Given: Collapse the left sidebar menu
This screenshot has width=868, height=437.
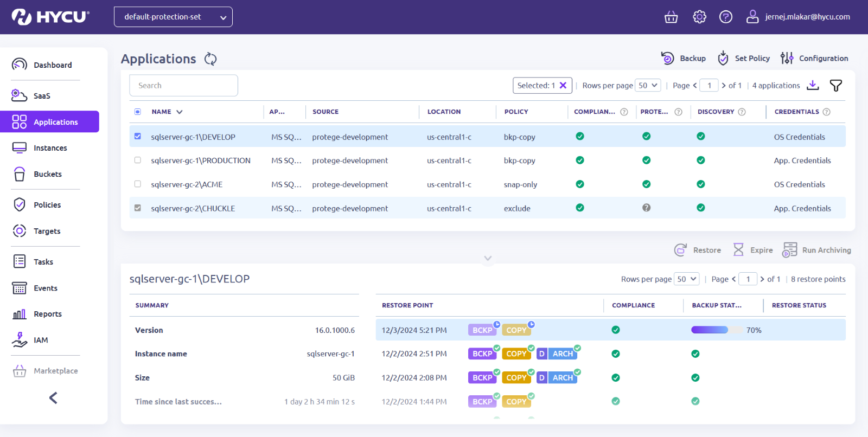Looking at the screenshot, I should [x=53, y=398].
